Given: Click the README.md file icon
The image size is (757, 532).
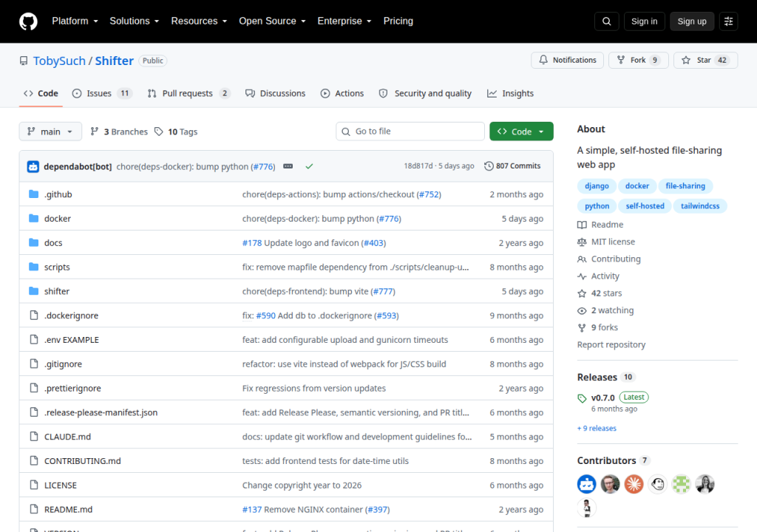Looking at the screenshot, I should tap(34, 509).
